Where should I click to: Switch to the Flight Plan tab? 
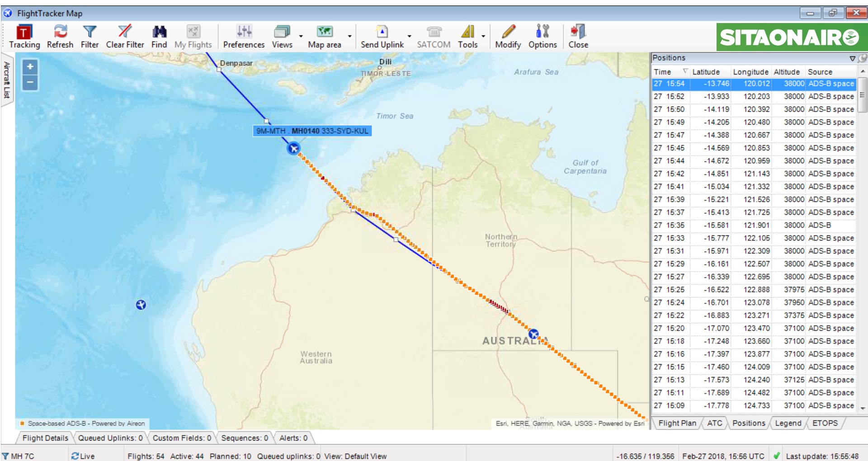[x=677, y=423]
